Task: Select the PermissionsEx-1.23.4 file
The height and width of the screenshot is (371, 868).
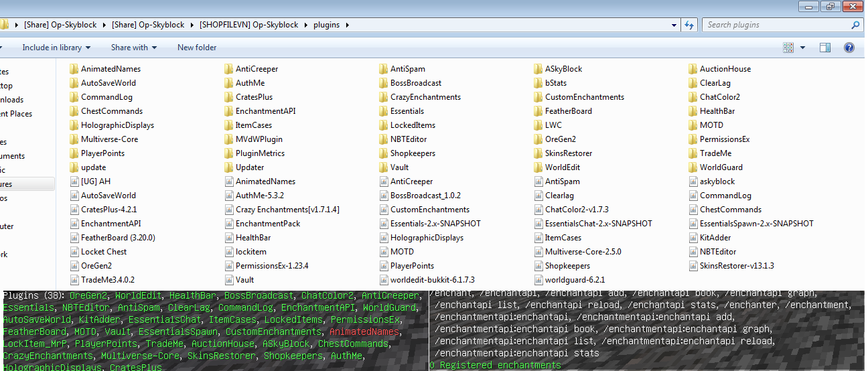Action: pyautogui.click(x=266, y=266)
